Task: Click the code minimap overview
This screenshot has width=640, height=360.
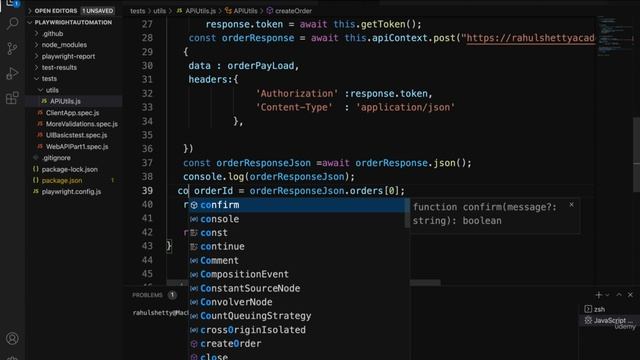Action: pos(615,36)
